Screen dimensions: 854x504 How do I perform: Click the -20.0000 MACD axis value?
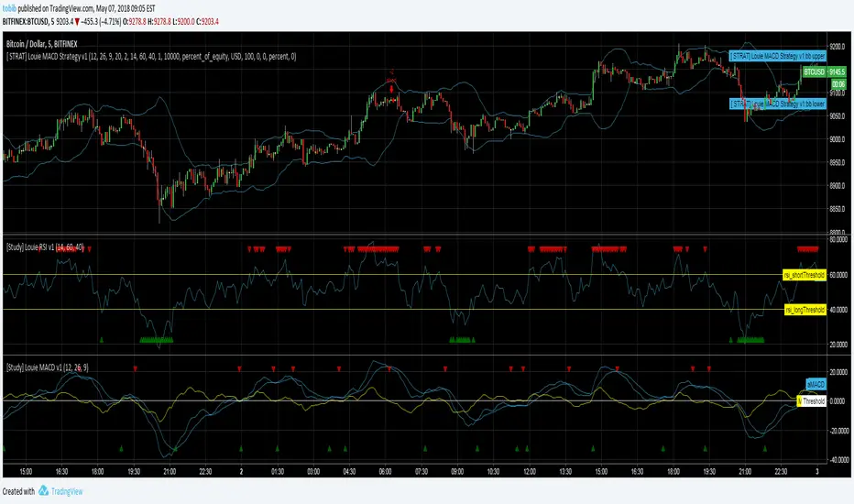pyautogui.click(x=838, y=431)
